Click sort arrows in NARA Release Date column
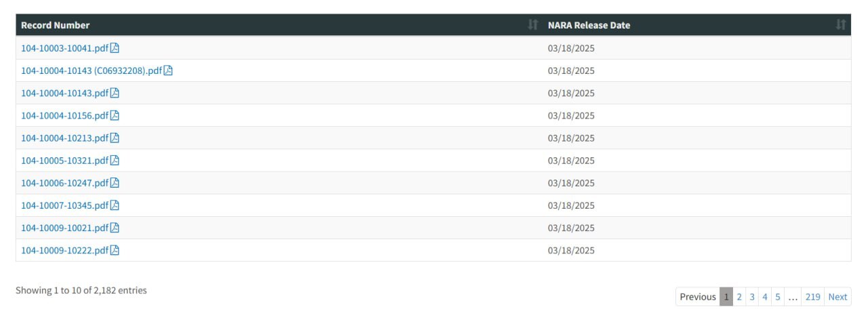Image resolution: width=868 pixels, height=330 pixels. 840,25
